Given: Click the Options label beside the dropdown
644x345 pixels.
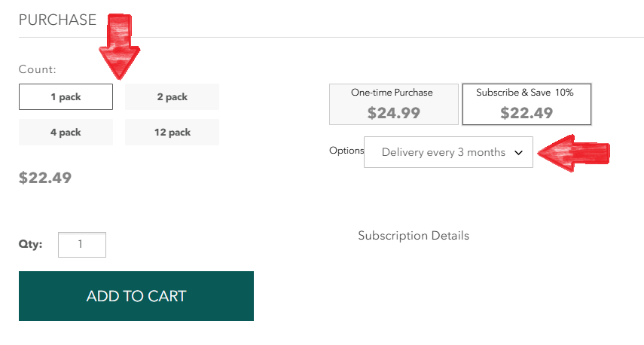Looking at the screenshot, I should [x=346, y=151].
